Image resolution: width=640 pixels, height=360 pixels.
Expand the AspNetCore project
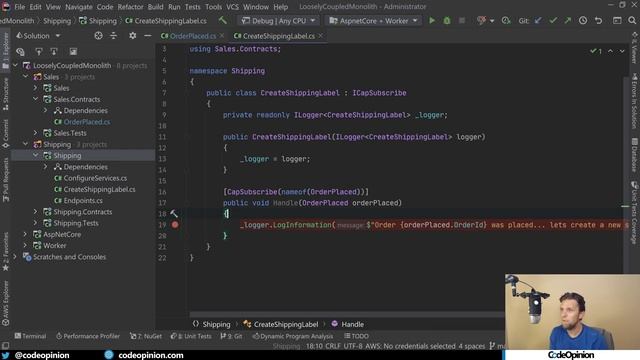26,234
